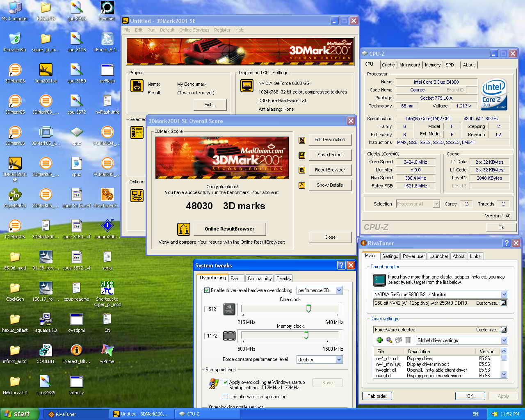This screenshot has height=420, width=525.
Task: Click the Online ResultBrowser button
Action: point(230,229)
